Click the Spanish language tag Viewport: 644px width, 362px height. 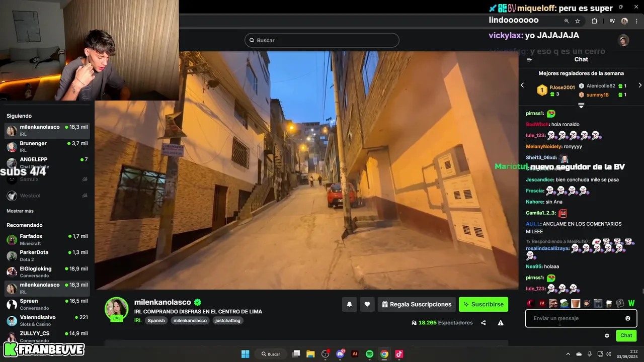[x=156, y=320]
